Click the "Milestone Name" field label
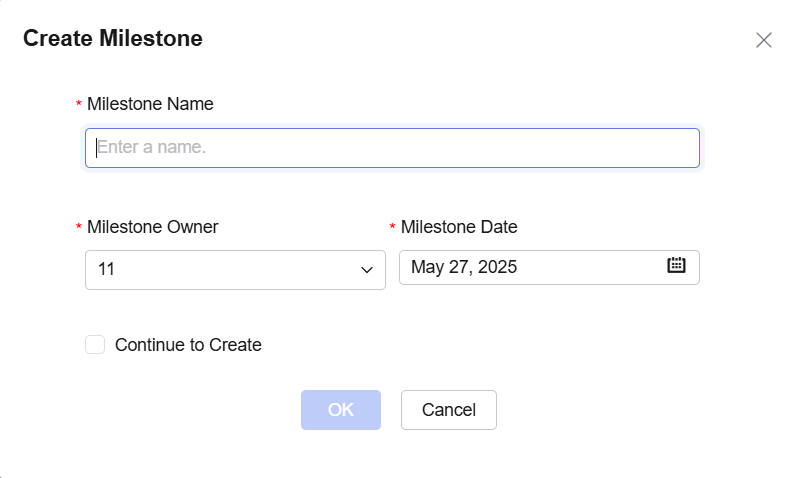Viewport: 806px width, 478px height. [150, 103]
